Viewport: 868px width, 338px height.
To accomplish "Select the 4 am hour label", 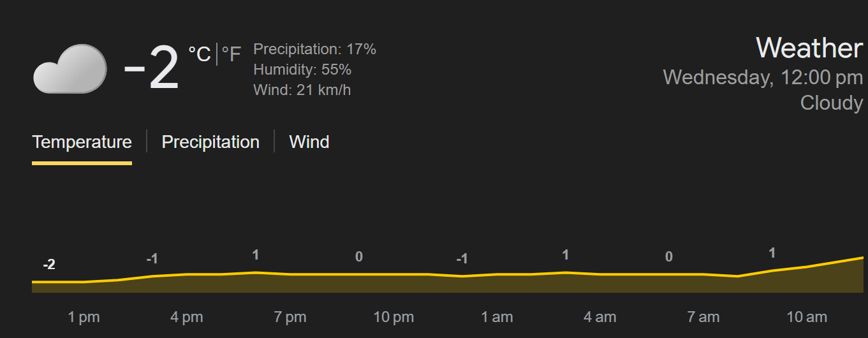I will pos(600,317).
